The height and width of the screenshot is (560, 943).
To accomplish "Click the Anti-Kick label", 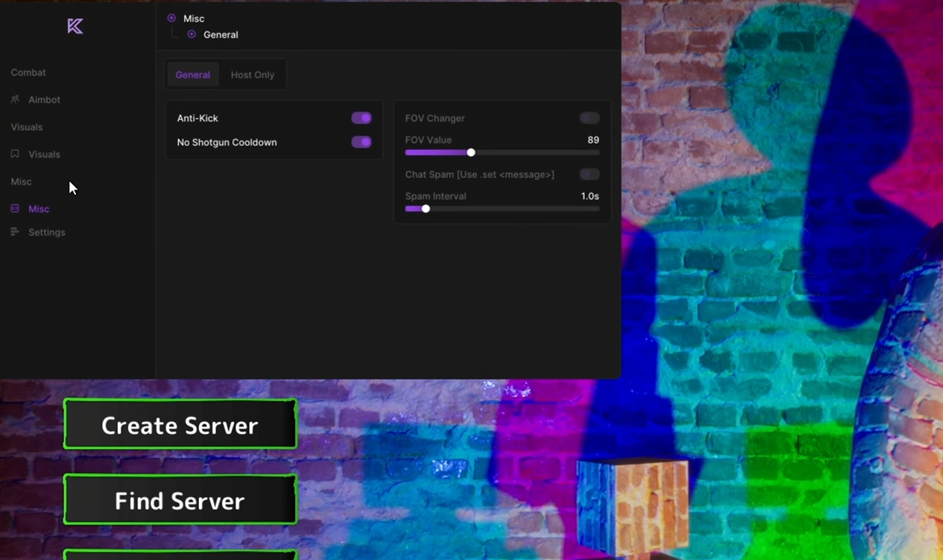I will click(197, 118).
